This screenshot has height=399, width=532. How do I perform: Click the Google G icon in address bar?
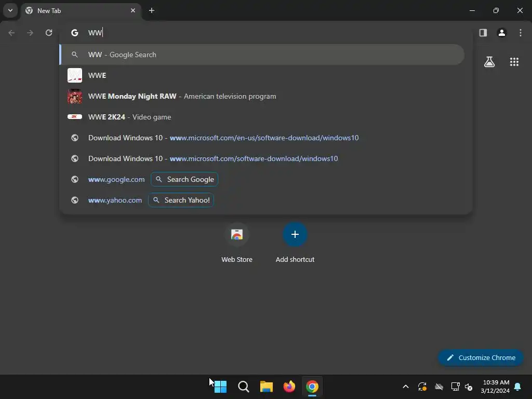coord(75,33)
